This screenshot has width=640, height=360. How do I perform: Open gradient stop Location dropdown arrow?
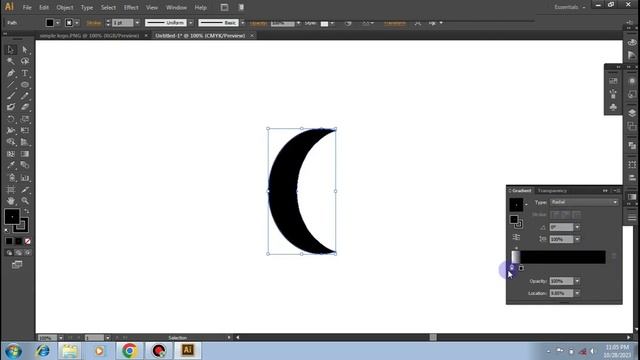577,293
